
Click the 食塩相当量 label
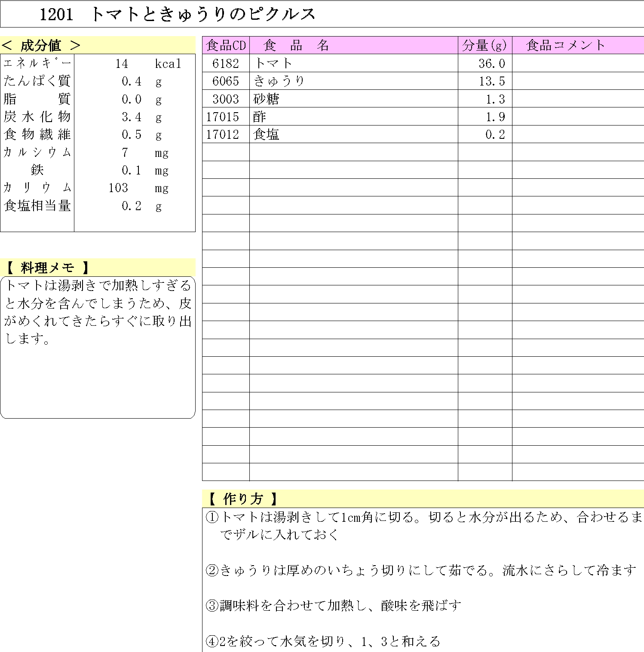point(37,206)
